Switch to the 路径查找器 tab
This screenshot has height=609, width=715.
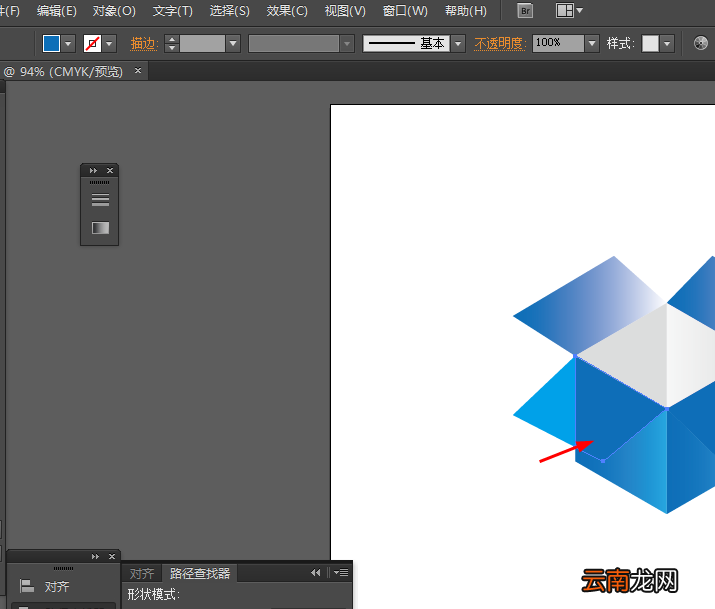click(200, 573)
